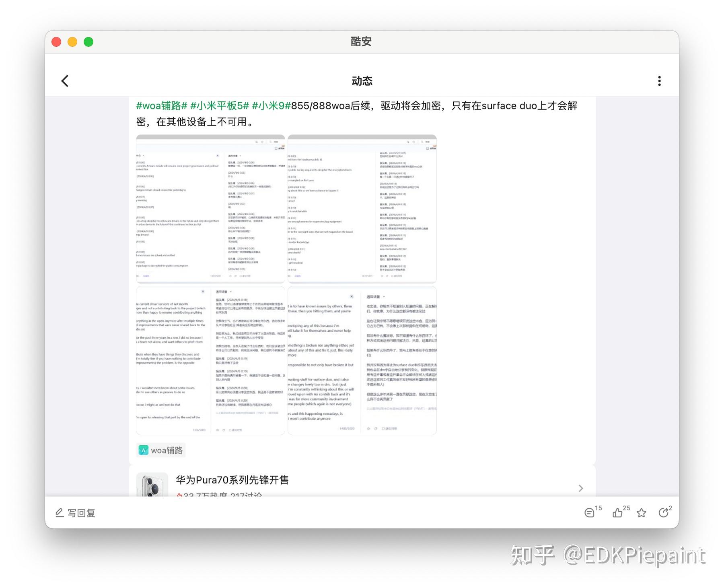This screenshot has width=724, height=588.
Task: Click the 写回复 reply input field
Action: (x=82, y=513)
